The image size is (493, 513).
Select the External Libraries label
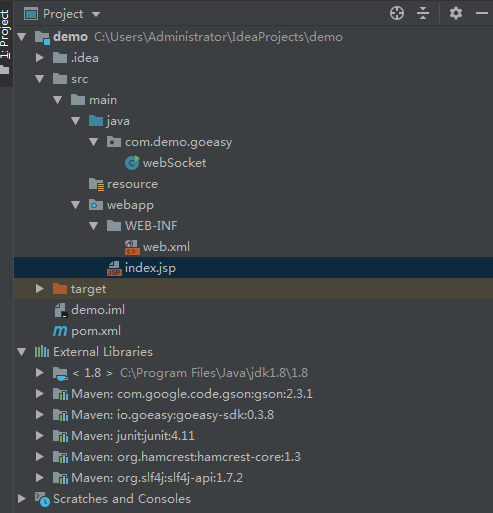(x=103, y=352)
